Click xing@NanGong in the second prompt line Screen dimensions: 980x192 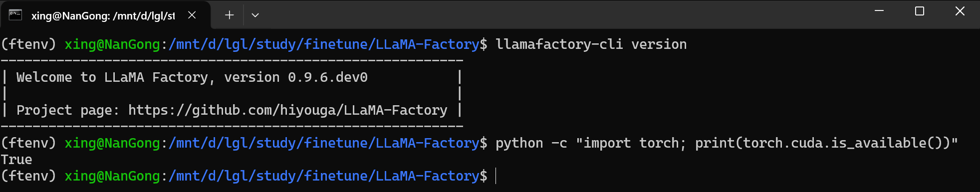point(112,143)
